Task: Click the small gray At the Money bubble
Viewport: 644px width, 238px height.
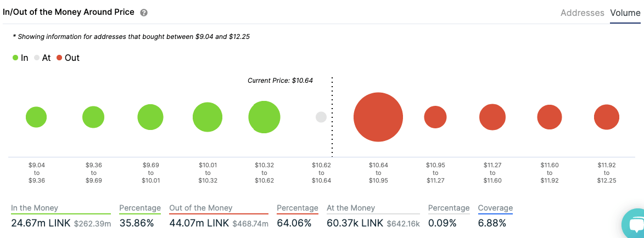Action: click(321, 117)
